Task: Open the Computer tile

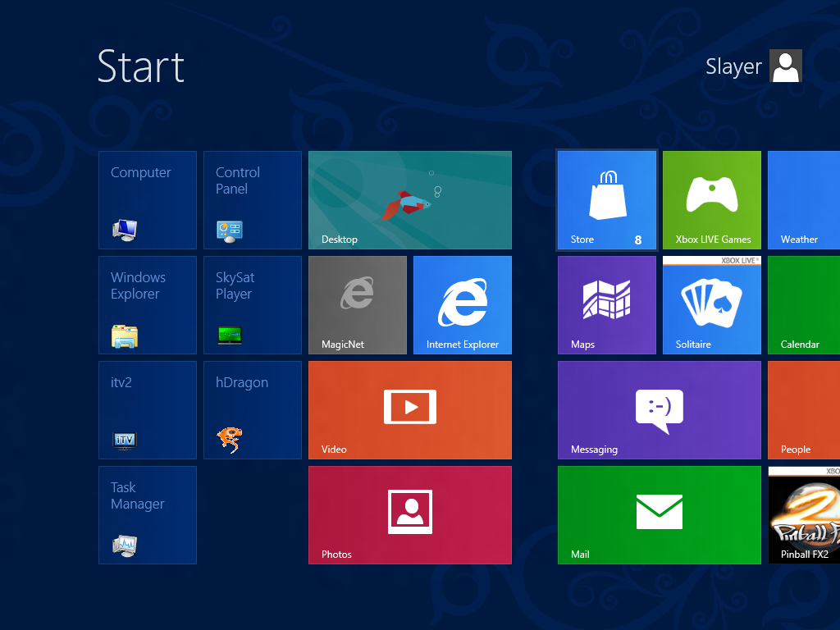Action: click(148, 200)
